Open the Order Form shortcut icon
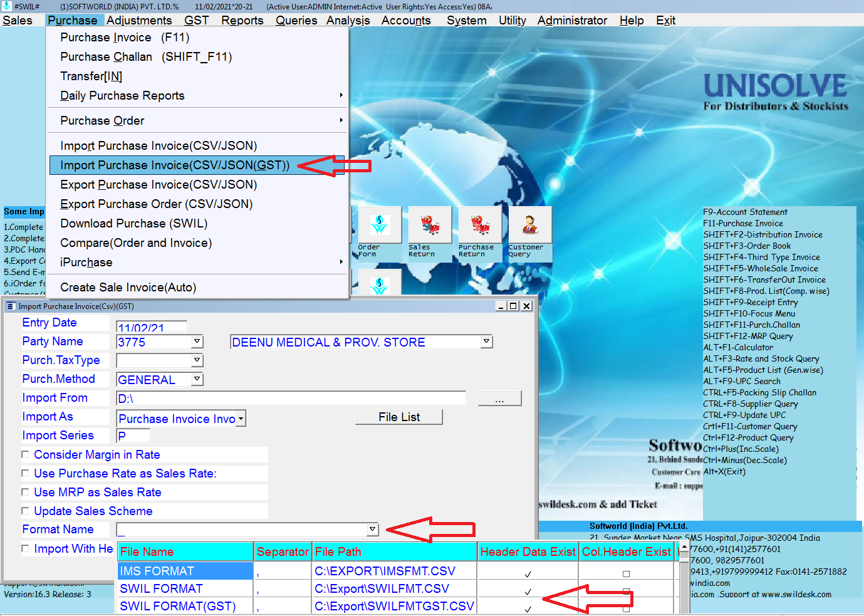This screenshot has width=864, height=616. (379, 225)
